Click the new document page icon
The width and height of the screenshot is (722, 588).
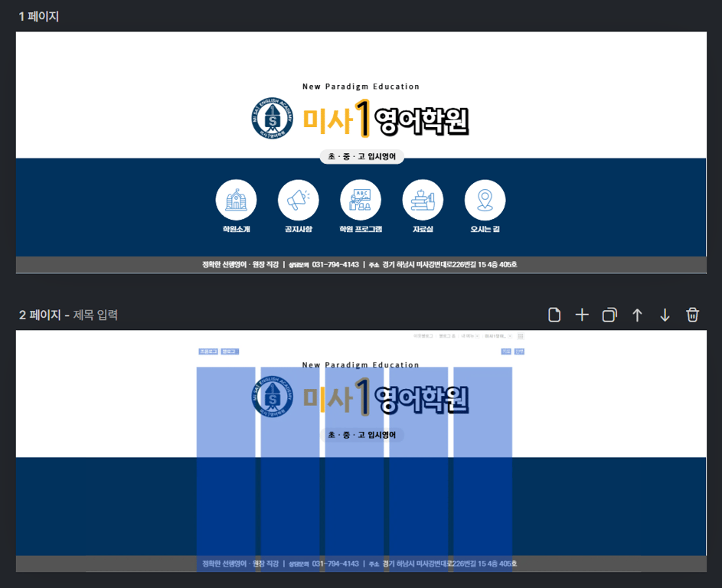click(554, 315)
